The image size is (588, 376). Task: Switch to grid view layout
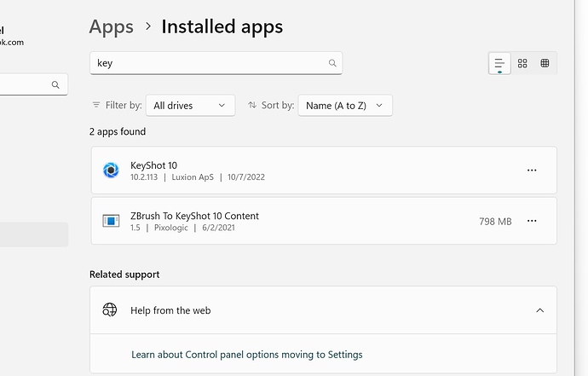click(x=522, y=63)
